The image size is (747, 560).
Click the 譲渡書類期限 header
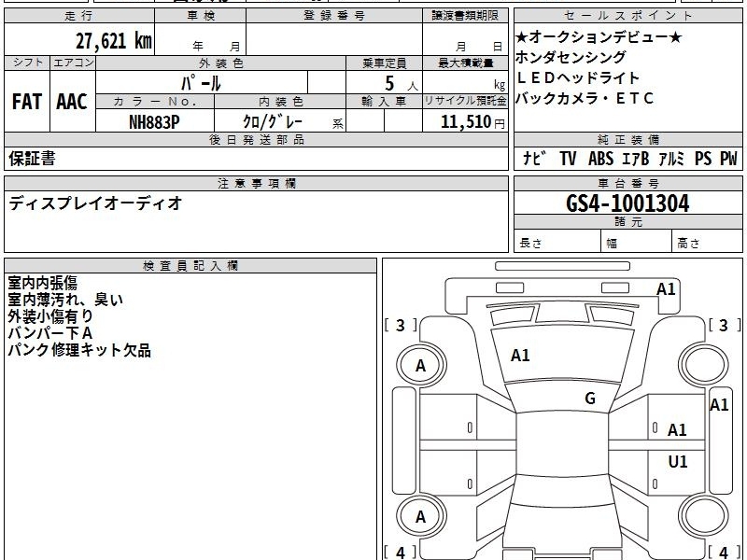coord(465,16)
